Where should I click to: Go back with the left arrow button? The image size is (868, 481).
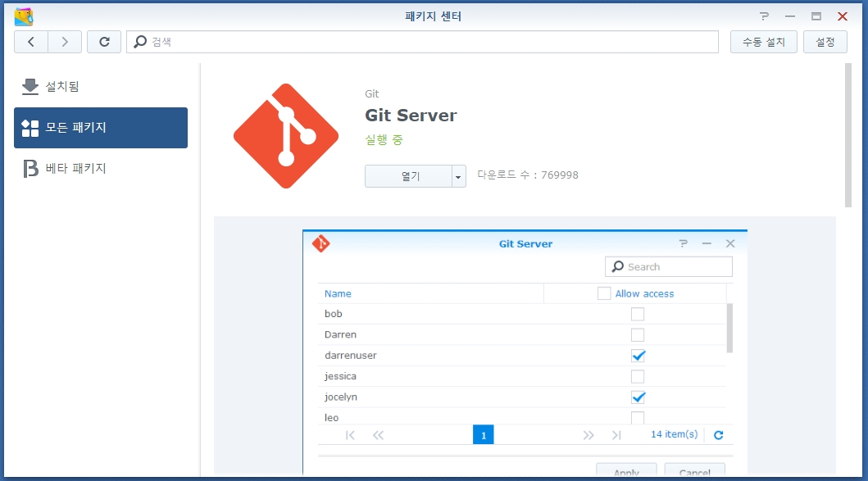coord(31,42)
